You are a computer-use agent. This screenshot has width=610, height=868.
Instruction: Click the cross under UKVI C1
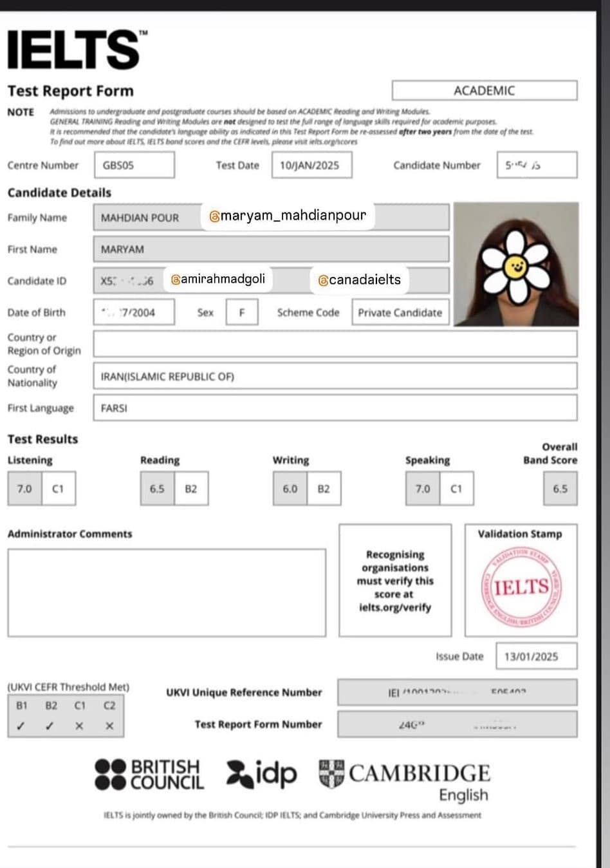tap(79, 726)
